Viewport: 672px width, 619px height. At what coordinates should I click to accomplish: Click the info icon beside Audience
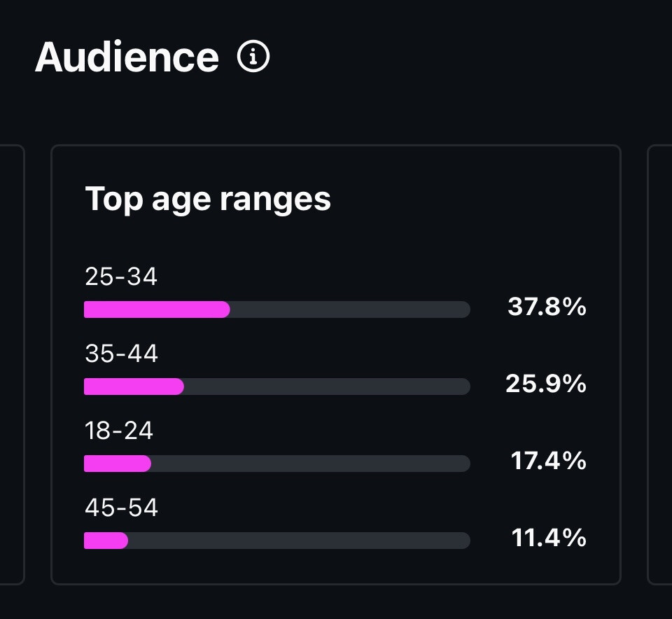[x=253, y=57]
